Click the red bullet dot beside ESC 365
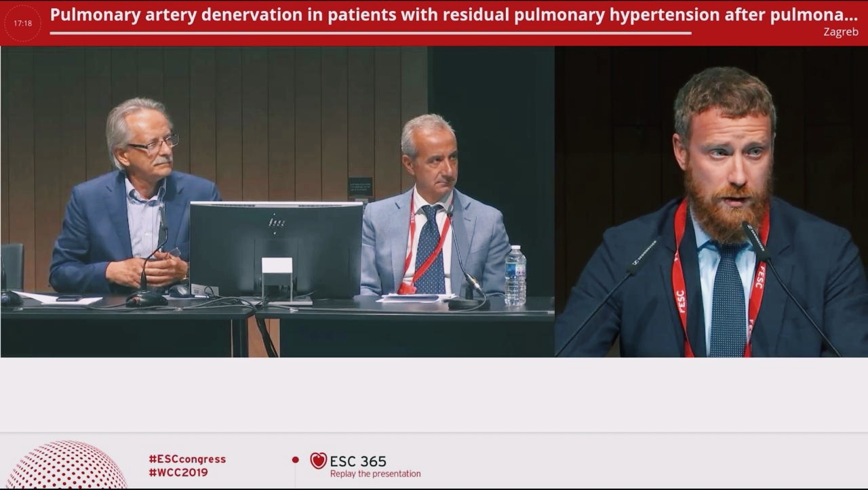 pos(295,460)
